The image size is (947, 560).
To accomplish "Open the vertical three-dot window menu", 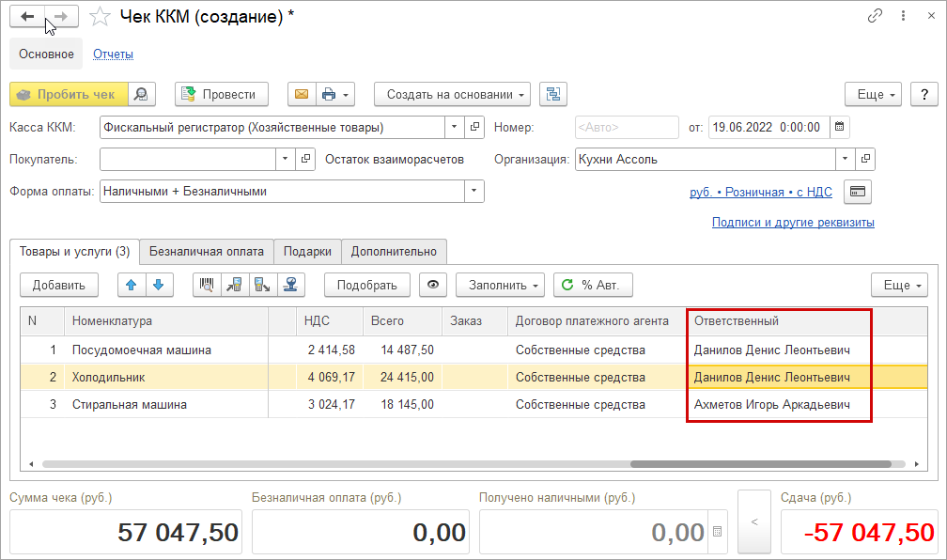I will coord(903,16).
